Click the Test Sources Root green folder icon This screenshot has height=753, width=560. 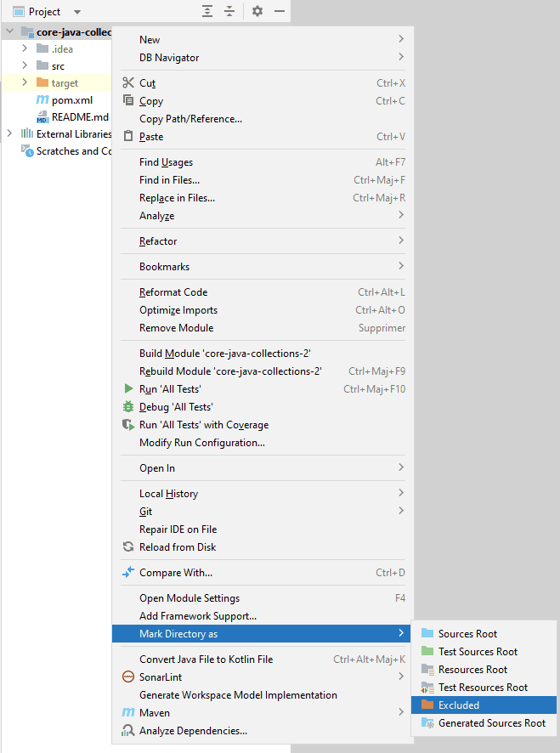[x=427, y=651]
